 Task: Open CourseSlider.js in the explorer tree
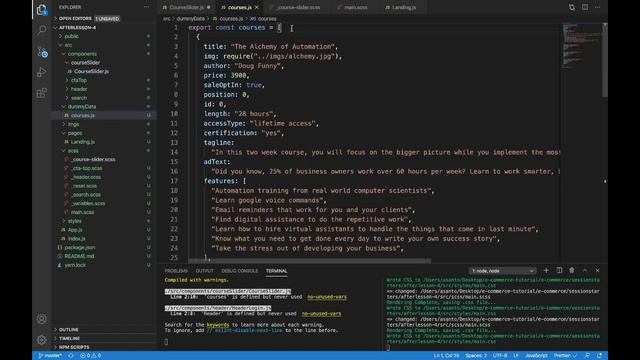91,71
